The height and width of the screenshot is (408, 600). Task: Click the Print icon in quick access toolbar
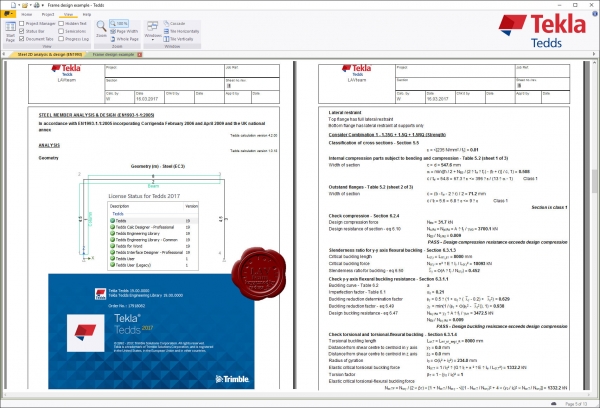pos(36,5)
